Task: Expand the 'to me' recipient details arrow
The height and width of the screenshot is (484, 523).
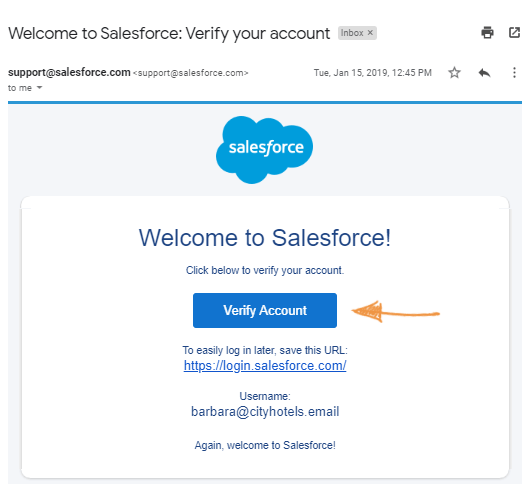Action: click(39, 88)
